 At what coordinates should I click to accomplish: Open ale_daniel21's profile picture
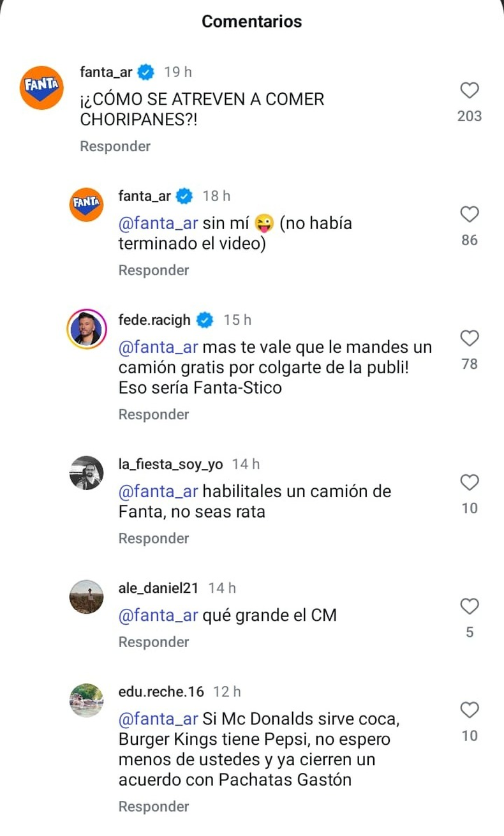(86, 597)
